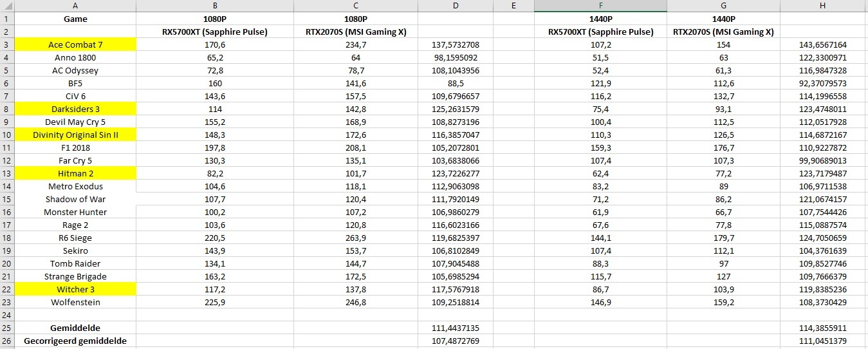This screenshot has width=868, height=349.
Task: Select the Wolfenstein cell
Action: click(75, 302)
